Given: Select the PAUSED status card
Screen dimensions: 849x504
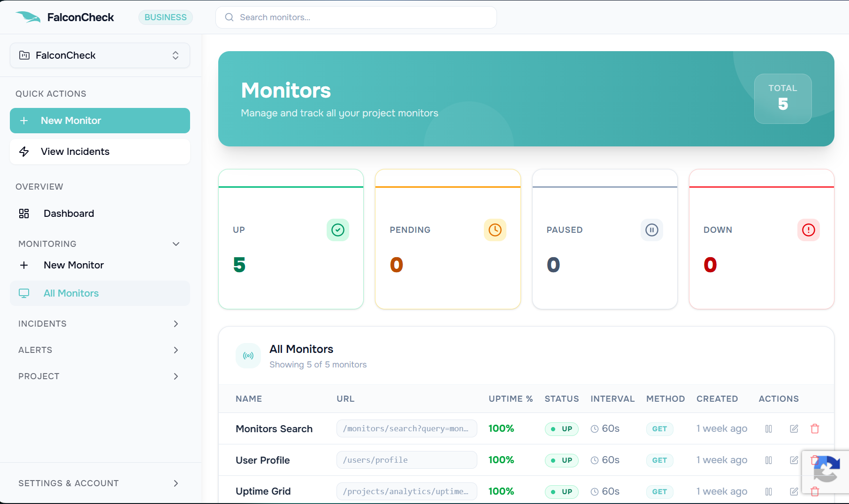Looking at the screenshot, I should coord(605,239).
